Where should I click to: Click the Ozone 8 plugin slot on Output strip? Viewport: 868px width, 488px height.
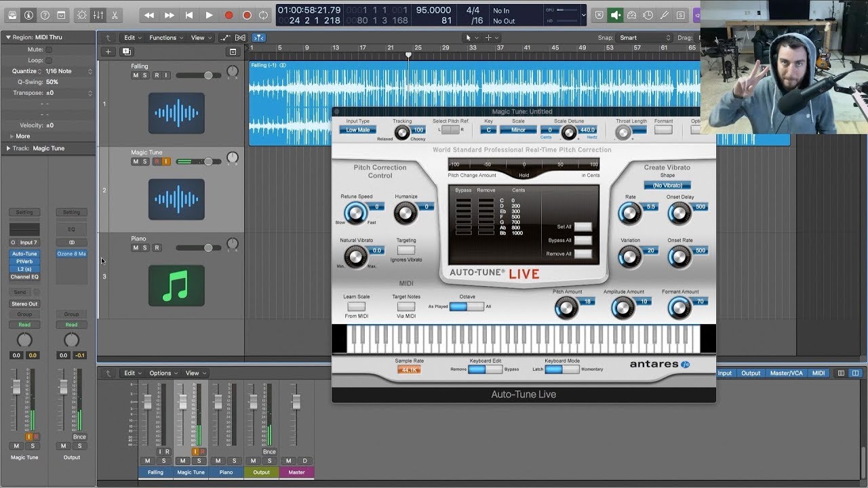(71, 253)
